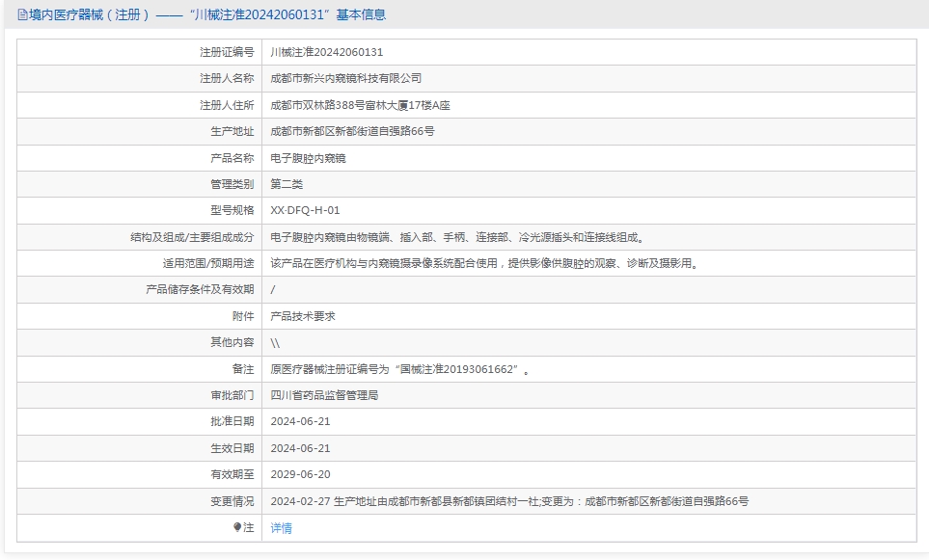Select the product name 电子腹腔内窥镜
Screen dimensions: 929x560
308,158
